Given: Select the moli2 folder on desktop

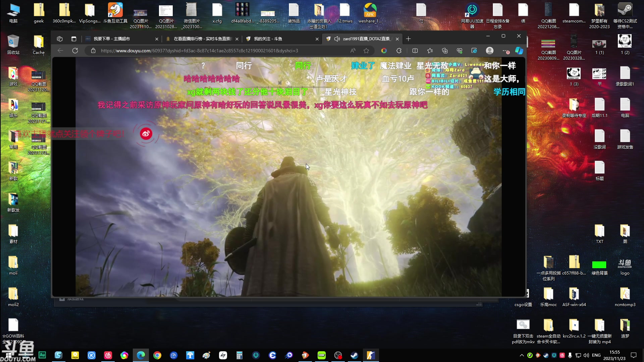Looking at the screenshot, I should pyautogui.click(x=13, y=297).
